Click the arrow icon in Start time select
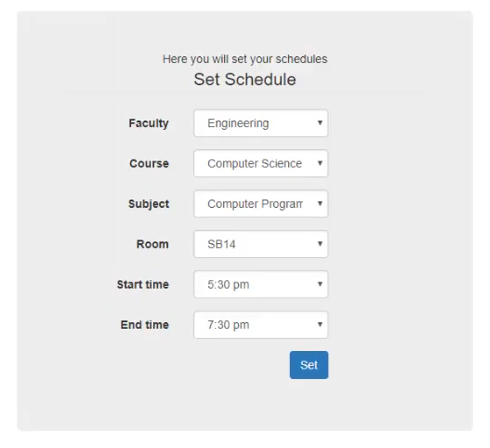 [x=320, y=284]
